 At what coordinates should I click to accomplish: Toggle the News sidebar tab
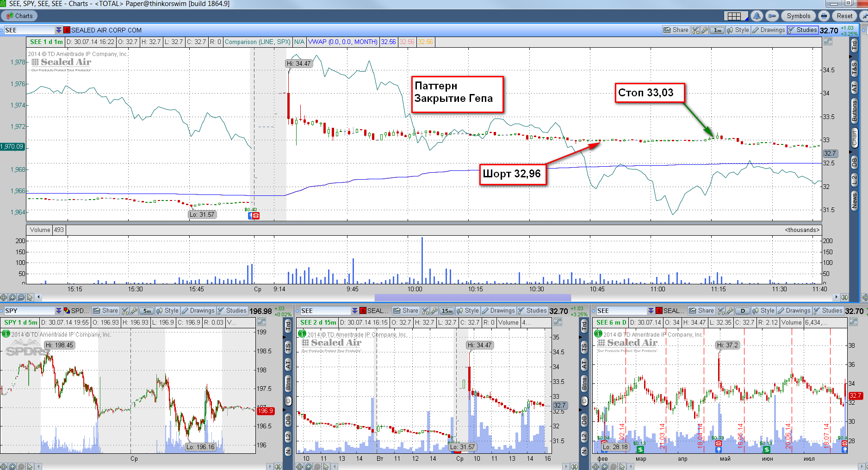tap(854, 201)
